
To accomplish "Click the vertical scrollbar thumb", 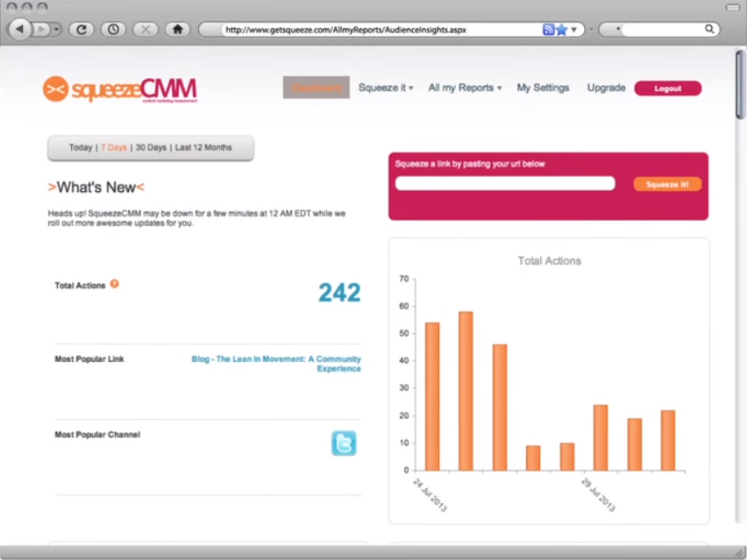I will [x=741, y=84].
